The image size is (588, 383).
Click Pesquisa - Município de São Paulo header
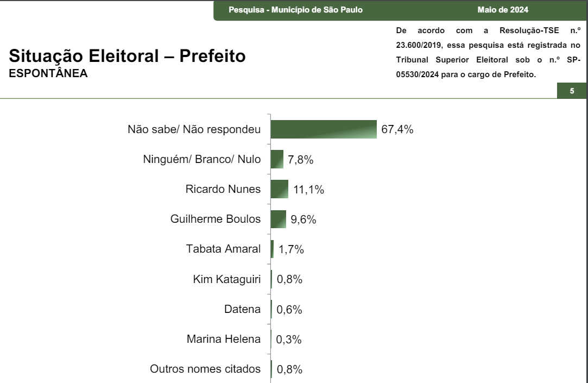pyautogui.click(x=295, y=10)
